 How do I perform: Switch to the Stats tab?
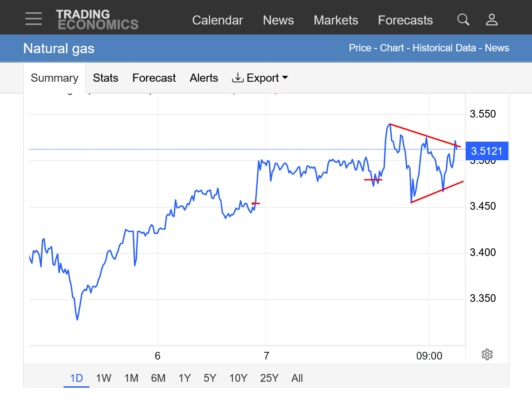(x=105, y=78)
